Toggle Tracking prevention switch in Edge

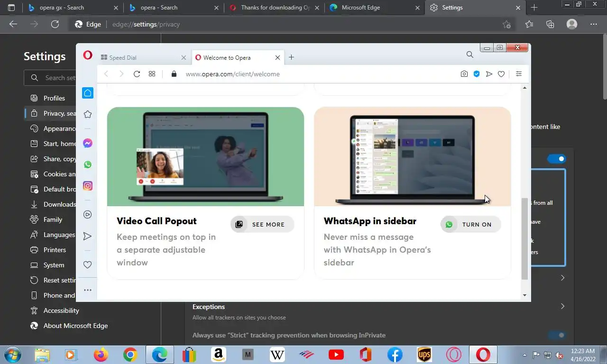557,159
